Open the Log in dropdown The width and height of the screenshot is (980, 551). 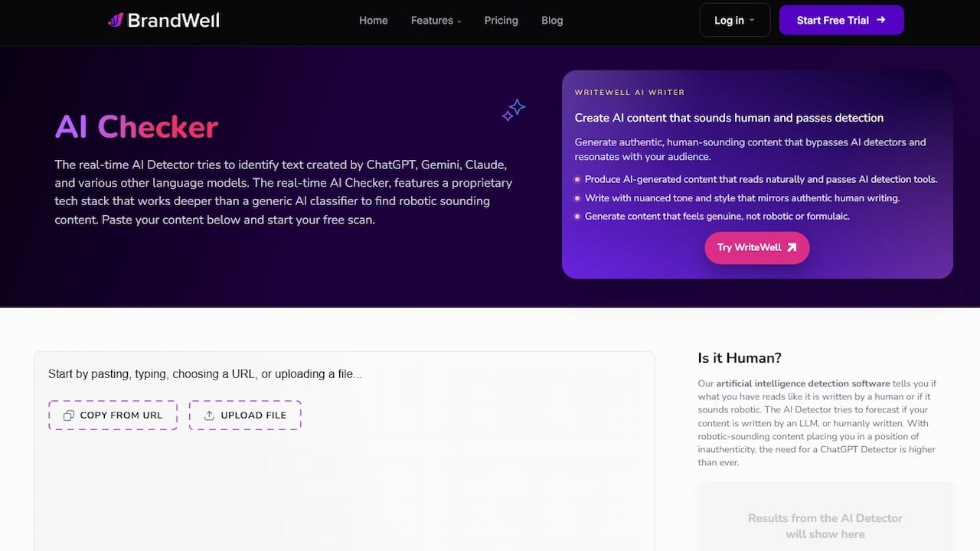pyautogui.click(x=734, y=21)
